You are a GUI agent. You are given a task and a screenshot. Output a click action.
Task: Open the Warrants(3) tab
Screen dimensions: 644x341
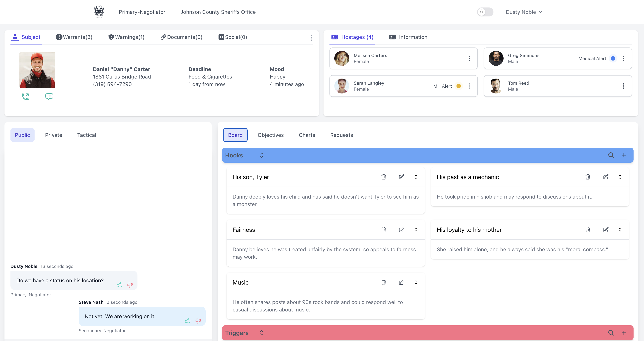coord(74,37)
